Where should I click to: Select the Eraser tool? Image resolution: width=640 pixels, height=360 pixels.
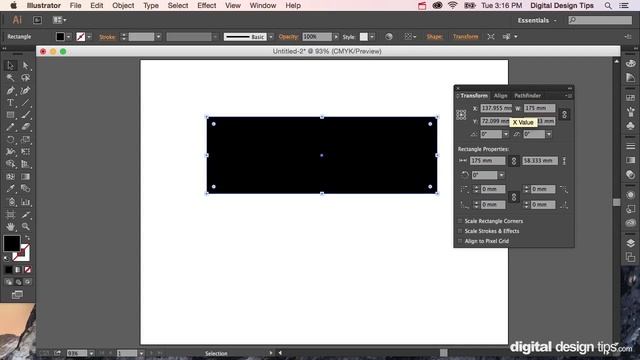coord(25,127)
